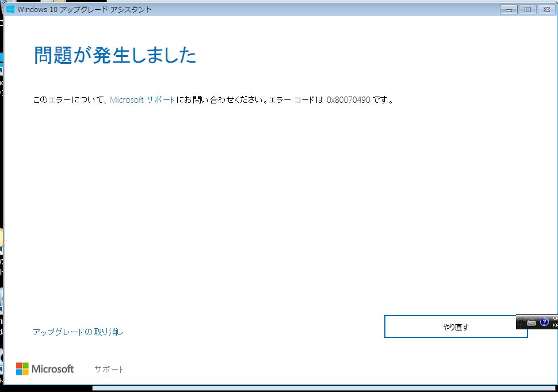Open the blue help icon on language bar
Image resolution: width=558 pixels, height=392 pixels.
pos(544,322)
